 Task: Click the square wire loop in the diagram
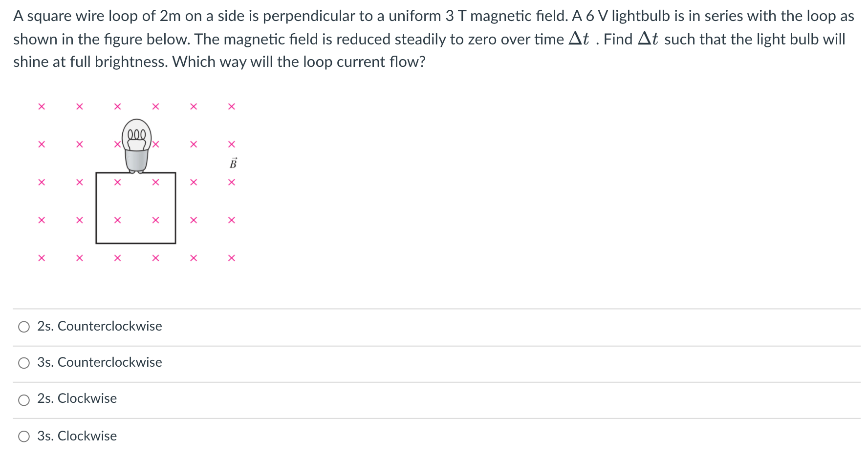pos(135,207)
